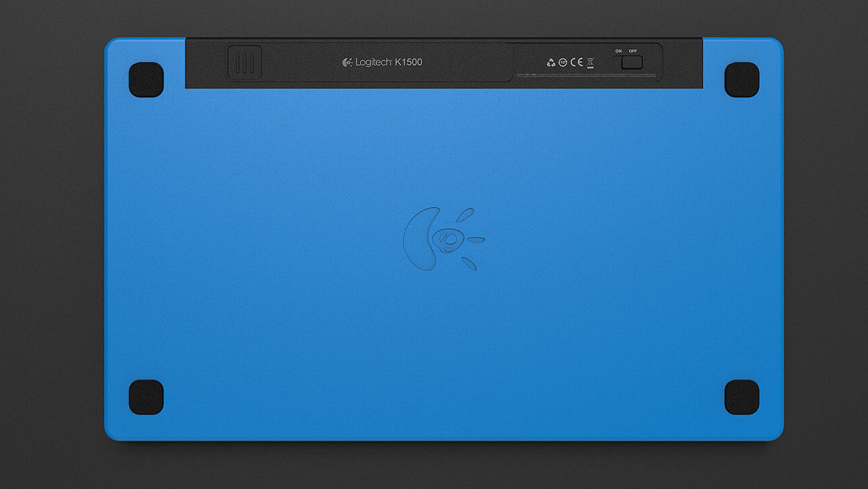Click the "OFF" label above switch
This screenshot has height=489, width=868.
[x=633, y=51]
